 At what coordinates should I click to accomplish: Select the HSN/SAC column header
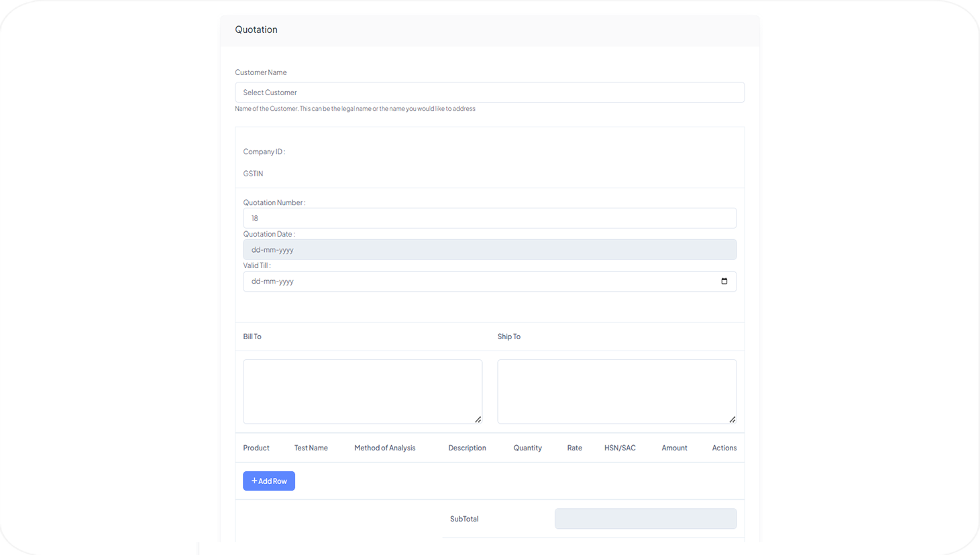click(620, 448)
